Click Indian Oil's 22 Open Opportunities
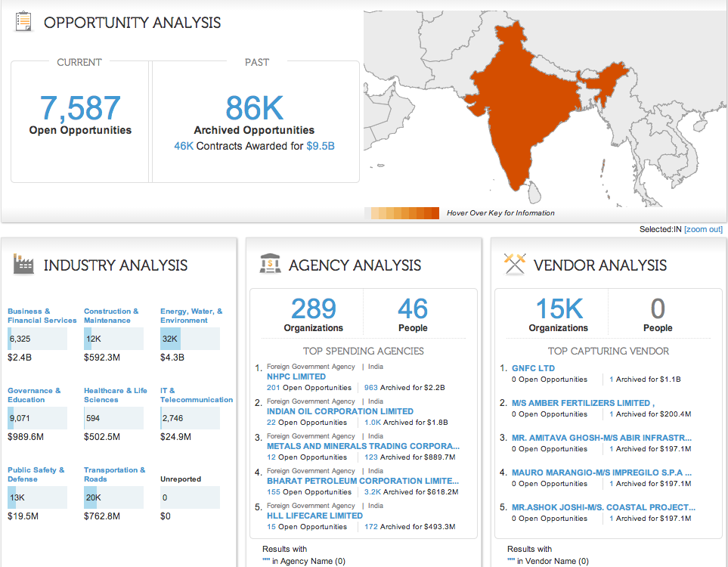 [x=271, y=423]
